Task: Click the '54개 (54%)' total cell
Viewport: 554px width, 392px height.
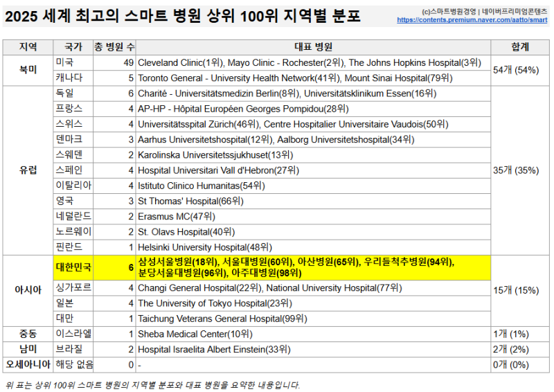Action: pyautogui.click(x=520, y=70)
